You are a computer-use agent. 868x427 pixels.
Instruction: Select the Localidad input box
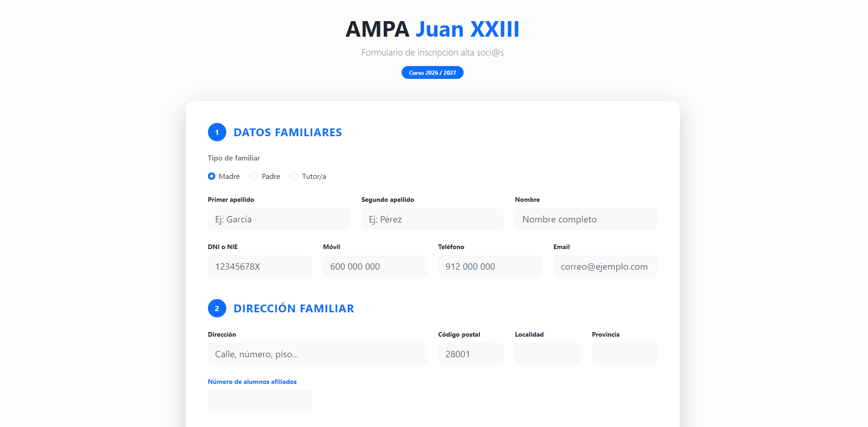click(x=548, y=354)
